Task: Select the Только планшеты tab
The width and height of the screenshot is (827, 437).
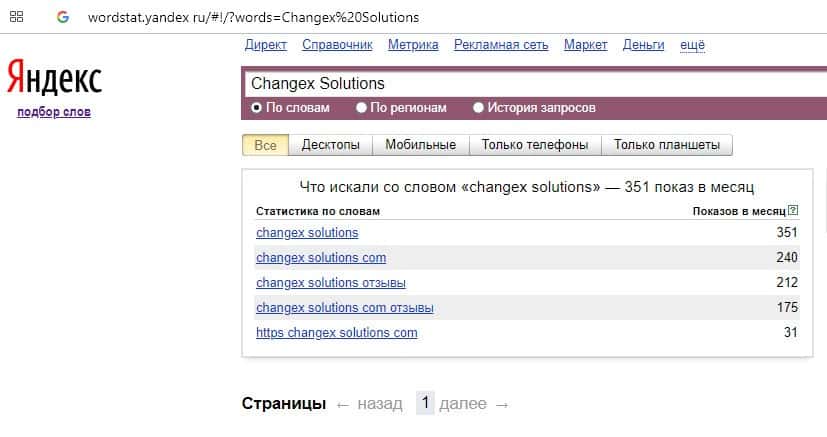Action: (667, 145)
